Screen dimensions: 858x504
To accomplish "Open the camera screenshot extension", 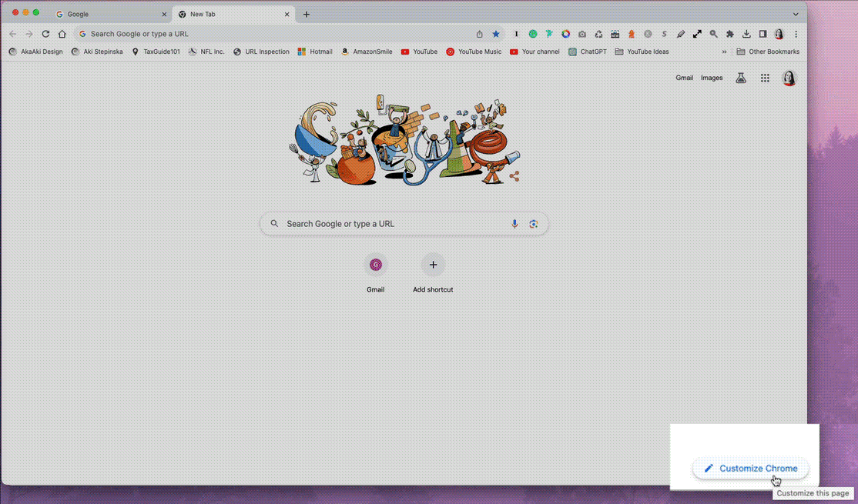I will (582, 34).
